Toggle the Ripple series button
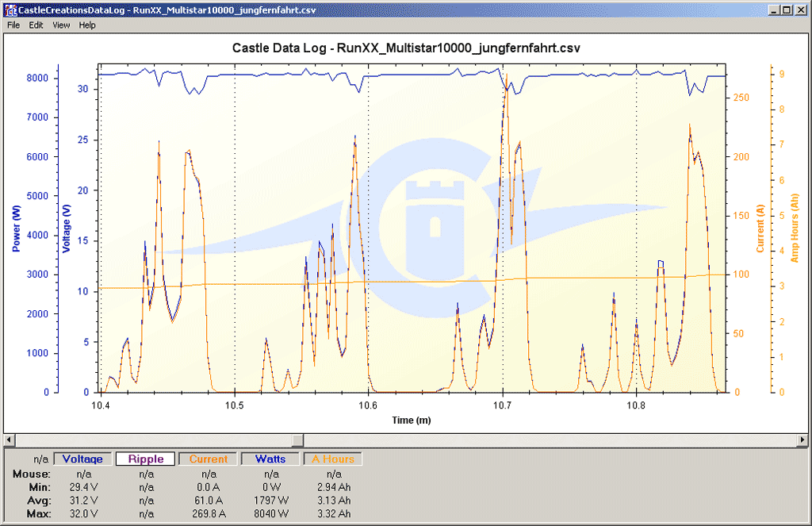The height and width of the screenshot is (526, 812). [x=146, y=459]
